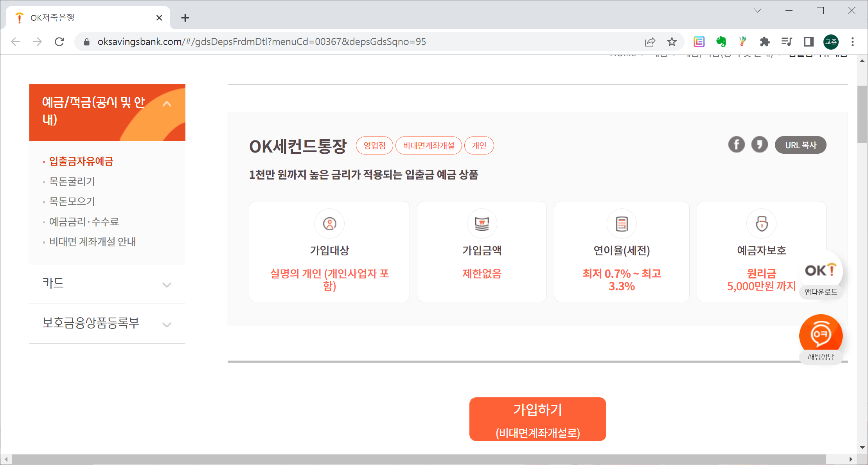
Task: Click the vertical scrollbar thumb
Action: (x=862, y=114)
